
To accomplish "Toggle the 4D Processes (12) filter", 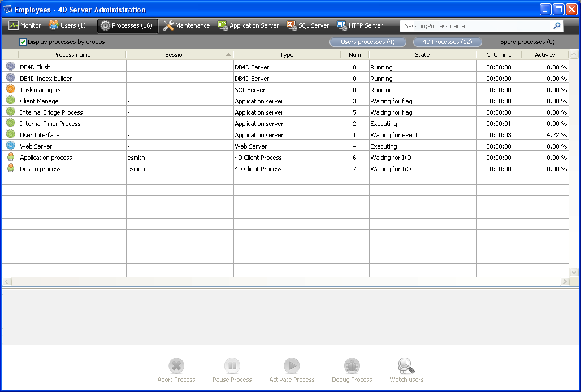I will (447, 42).
